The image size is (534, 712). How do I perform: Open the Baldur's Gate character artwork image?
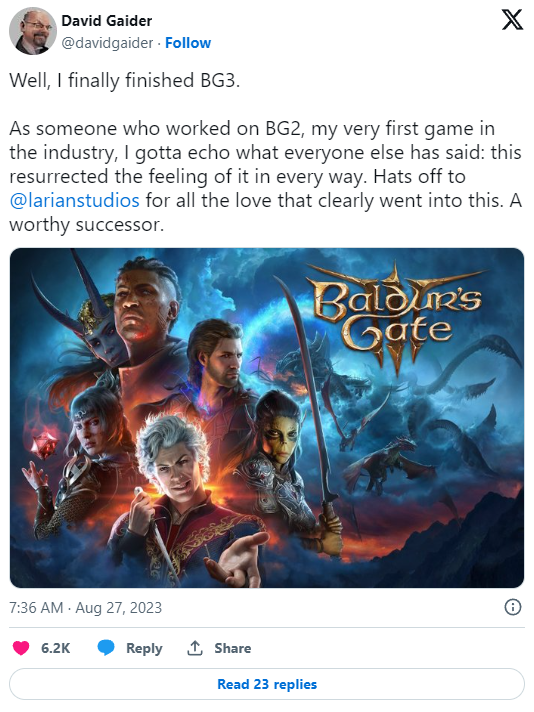click(267, 418)
